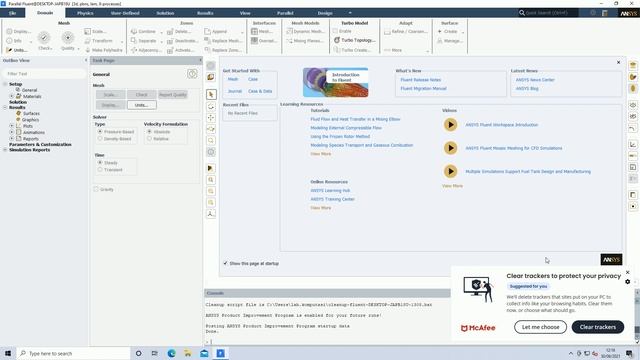The width and height of the screenshot is (640, 360).
Task: Select Density-Based solver type
Action: [100, 139]
